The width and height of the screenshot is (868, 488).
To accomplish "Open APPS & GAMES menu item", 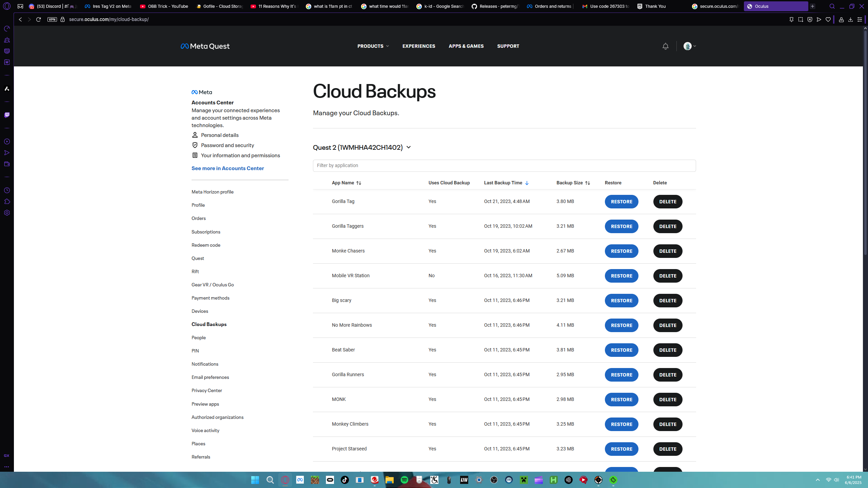I will coord(466,46).
